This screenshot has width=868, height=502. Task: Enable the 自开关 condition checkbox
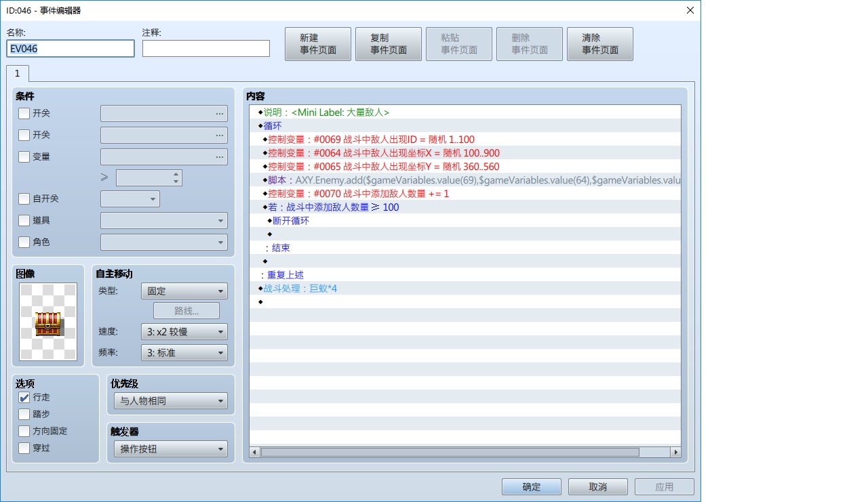[24, 198]
